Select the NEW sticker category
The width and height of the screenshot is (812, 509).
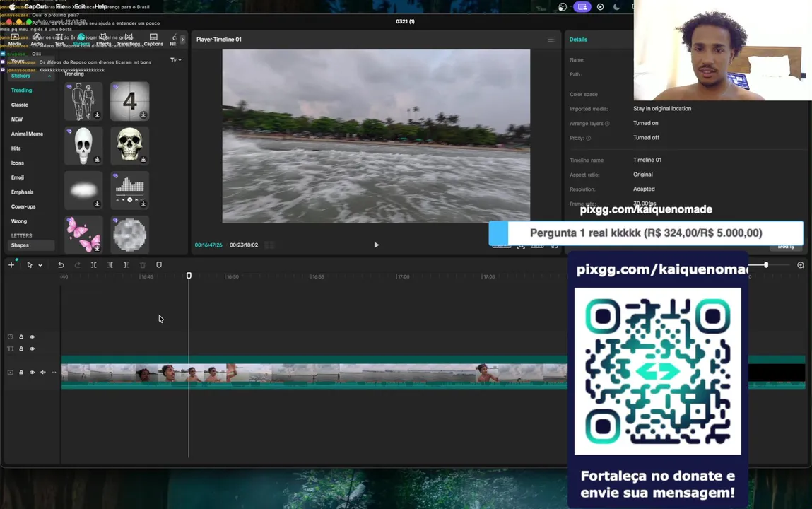[17, 119]
